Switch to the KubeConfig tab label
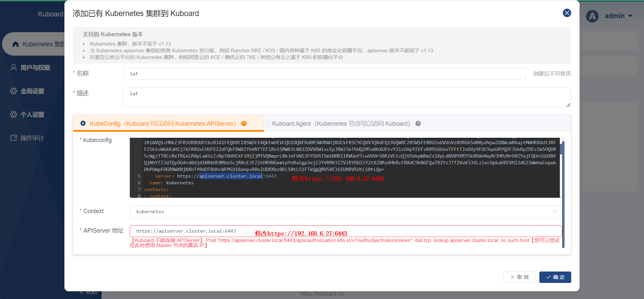The image size is (644, 299). [x=163, y=124]
